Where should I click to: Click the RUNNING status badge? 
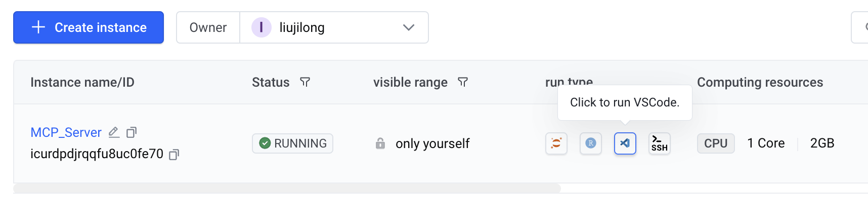pyautogui.click(x=292, y=143)
